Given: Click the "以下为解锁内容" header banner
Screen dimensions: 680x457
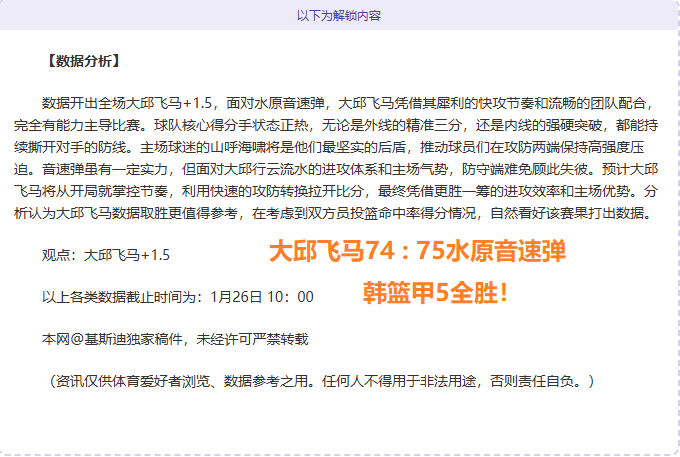Looking at the screenshot, I should 338,15.
